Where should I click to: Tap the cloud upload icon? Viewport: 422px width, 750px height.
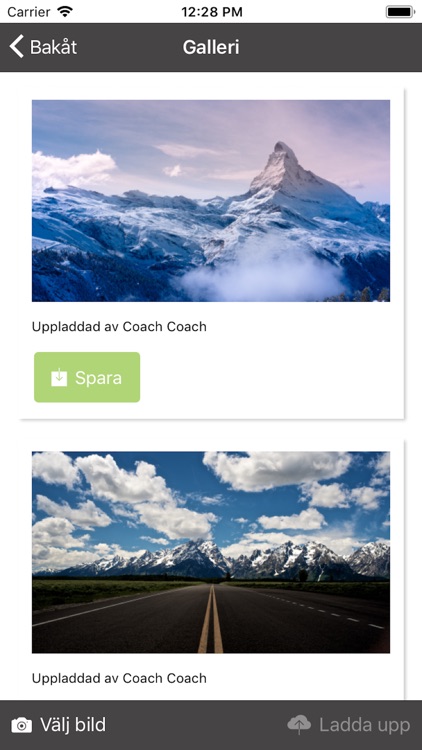(299, 725)
